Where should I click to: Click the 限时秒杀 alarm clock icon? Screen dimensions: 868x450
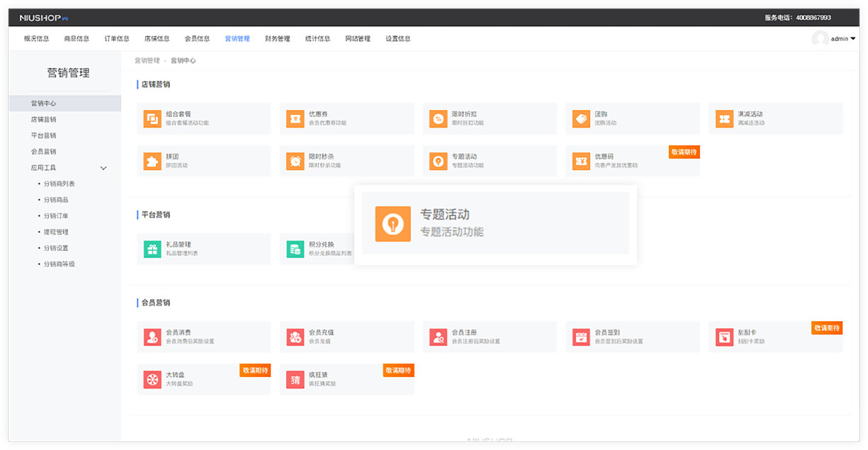(x=295, y=162)
